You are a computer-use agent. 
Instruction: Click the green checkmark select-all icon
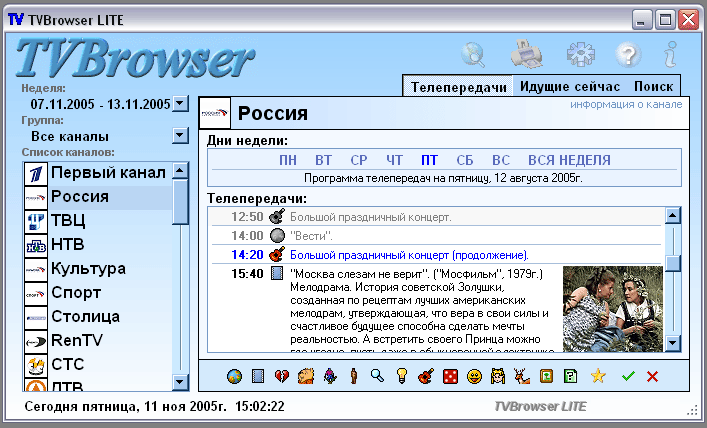pyautogui.click(x=628, y=376)
